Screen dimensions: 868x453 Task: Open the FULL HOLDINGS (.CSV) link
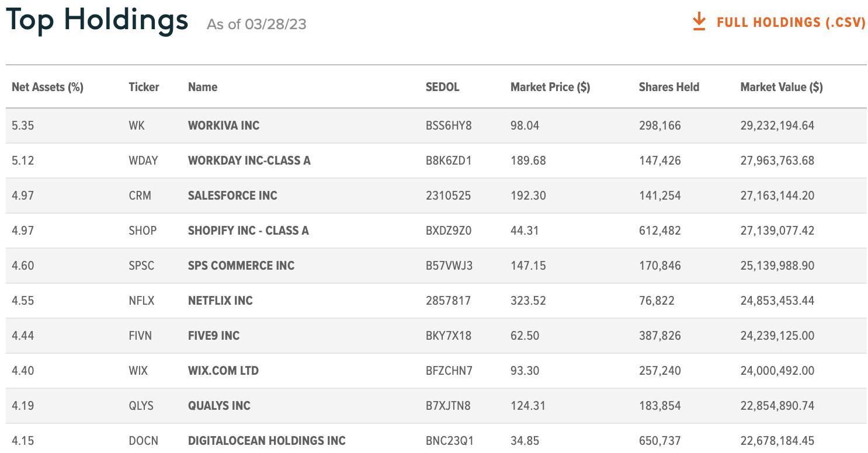click(791, 22)
